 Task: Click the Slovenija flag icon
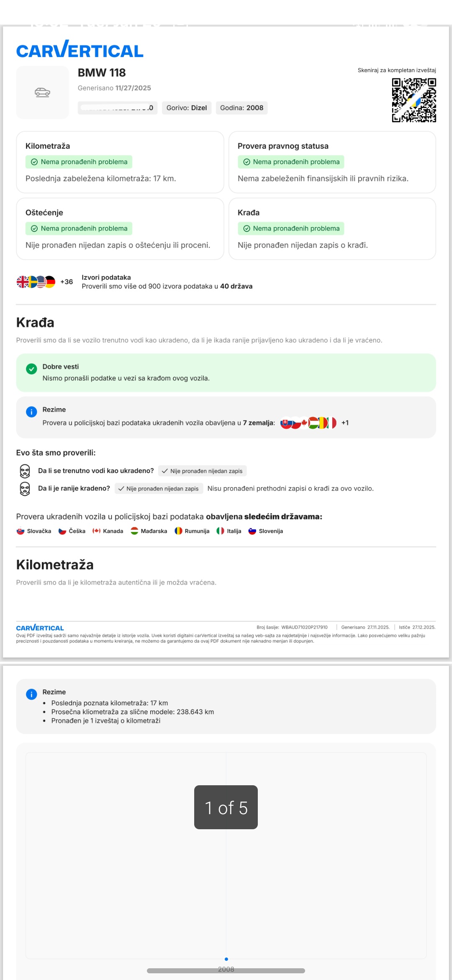[252, 531]
